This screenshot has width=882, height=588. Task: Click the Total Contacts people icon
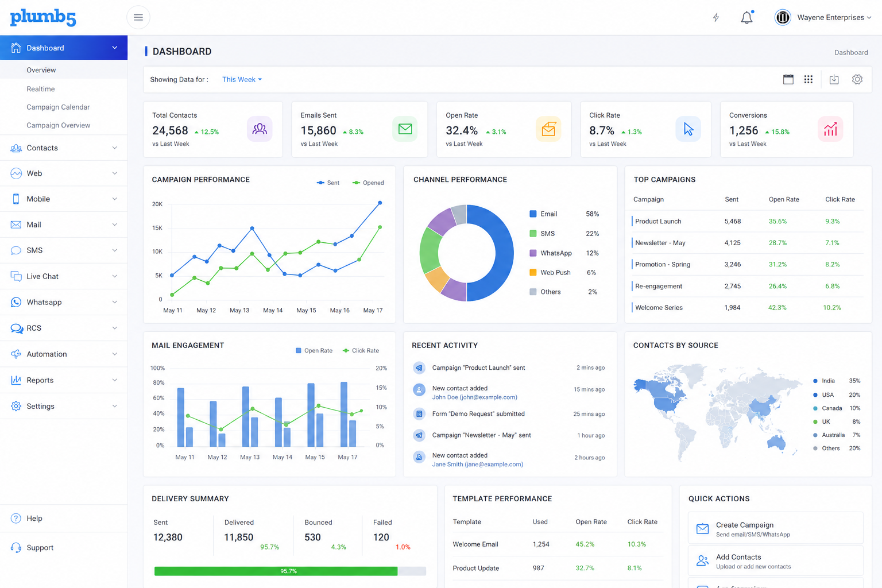click(260, 129)
